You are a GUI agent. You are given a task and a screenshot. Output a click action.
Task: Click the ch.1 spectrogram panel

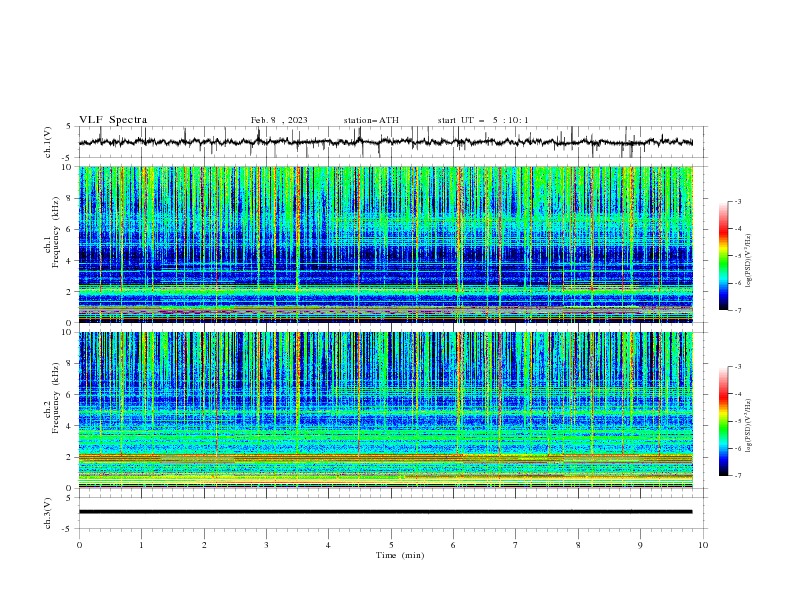click(x=385, y=244)
